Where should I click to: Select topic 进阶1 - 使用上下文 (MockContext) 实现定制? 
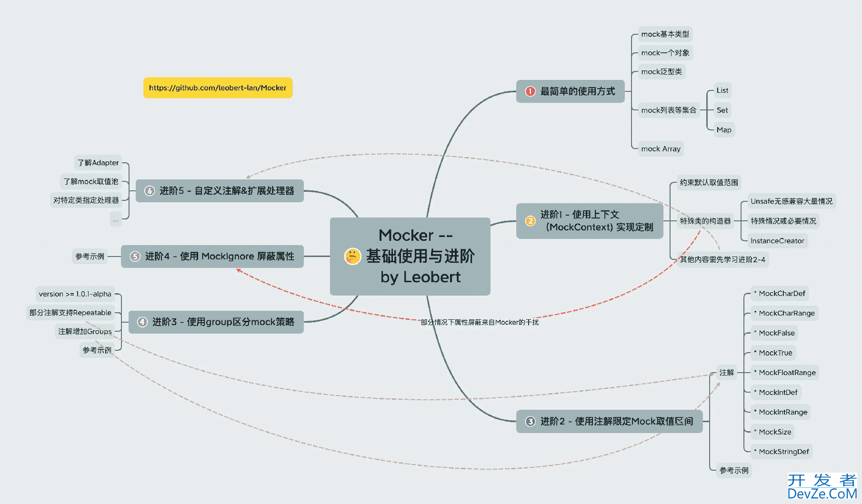pos(590,221)
